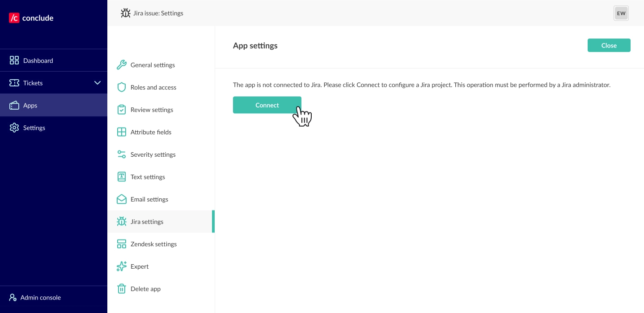
Task: Select the Severity settings icon
Action: 122,154
